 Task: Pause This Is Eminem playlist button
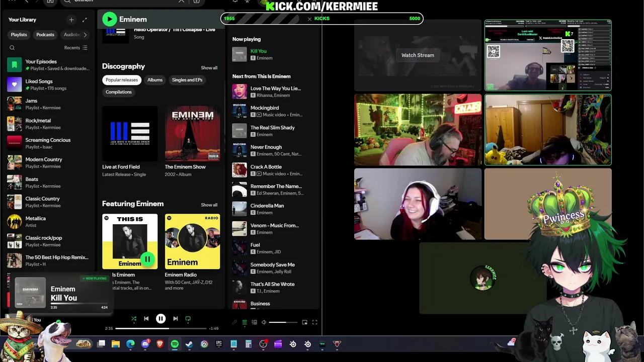[x=147, y=259]
